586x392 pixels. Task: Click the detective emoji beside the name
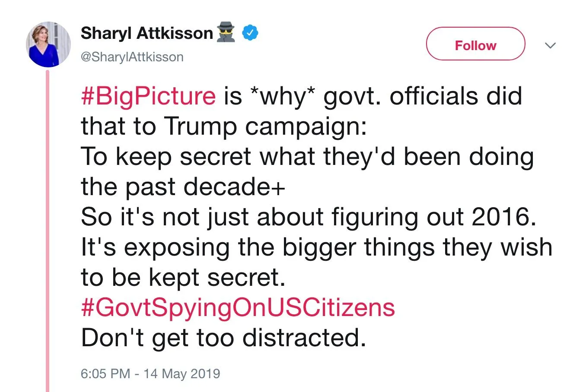[226, 33]
